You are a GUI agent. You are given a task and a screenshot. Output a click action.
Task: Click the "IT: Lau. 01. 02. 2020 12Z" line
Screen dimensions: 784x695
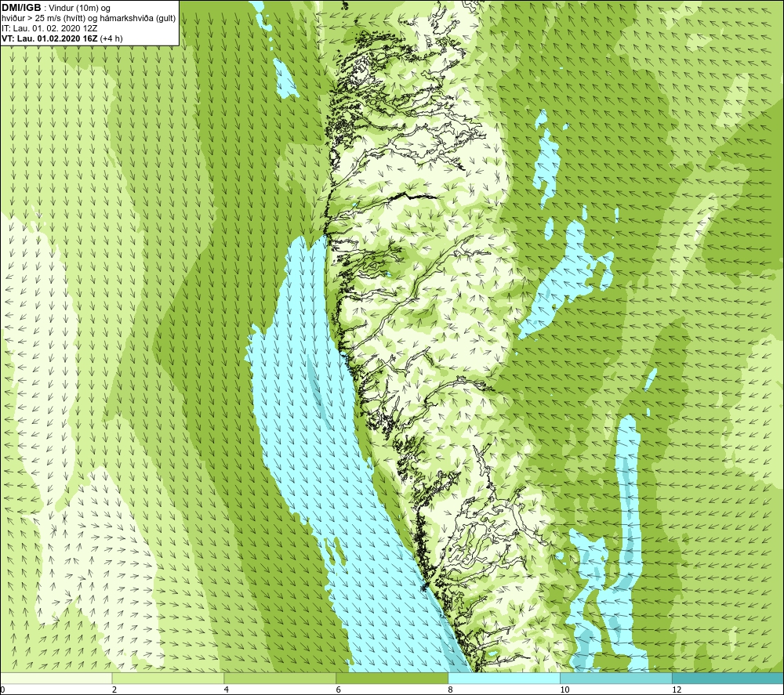(49, 28)
